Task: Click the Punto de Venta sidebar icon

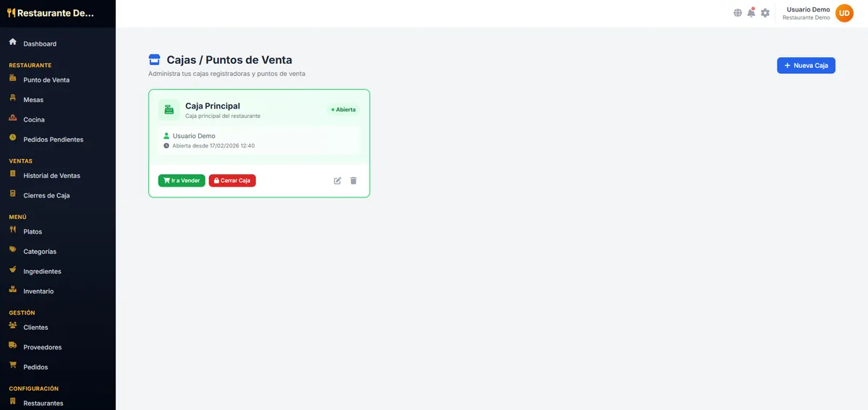Action: 13,79
